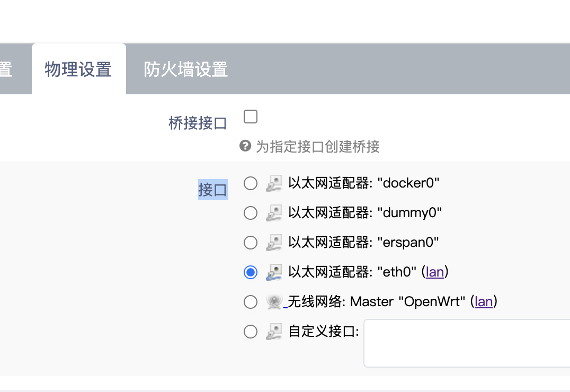
Task: Select the docker0 radio button
Action: pyautogui.click(x=251, y=183)
